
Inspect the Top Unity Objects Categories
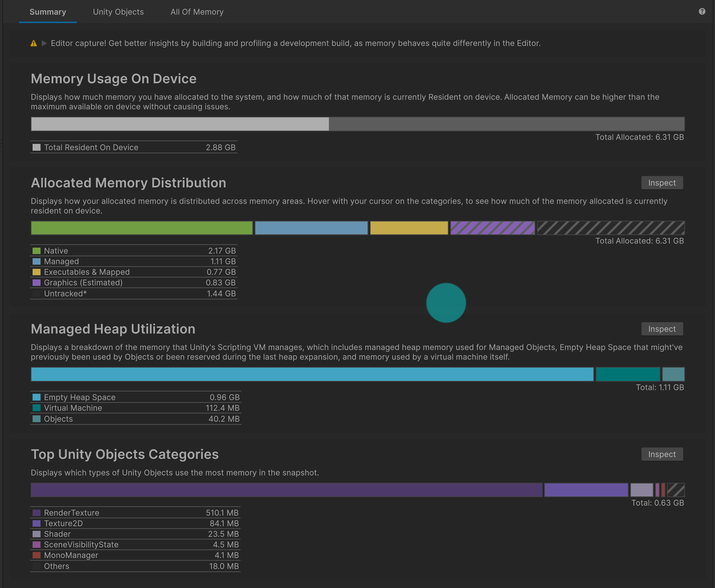[662, 454]
